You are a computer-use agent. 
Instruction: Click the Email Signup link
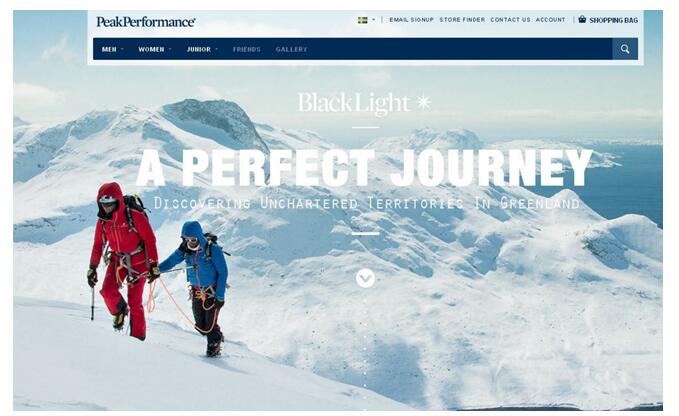pyautogui.click(x=411, y=20)
